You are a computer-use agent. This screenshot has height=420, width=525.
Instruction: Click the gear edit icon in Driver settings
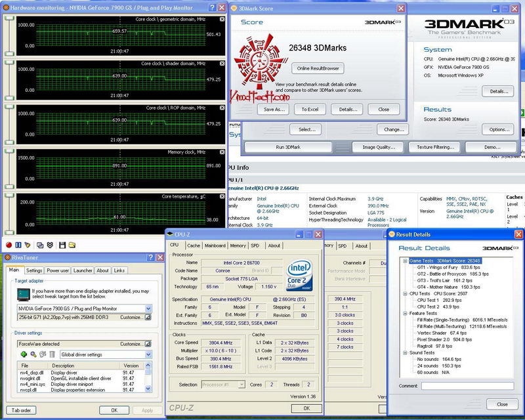pos(43,354)
